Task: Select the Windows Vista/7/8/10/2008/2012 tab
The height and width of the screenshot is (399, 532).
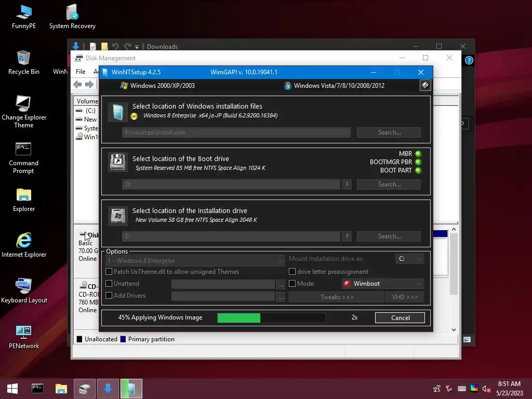Action: point(334,86)
